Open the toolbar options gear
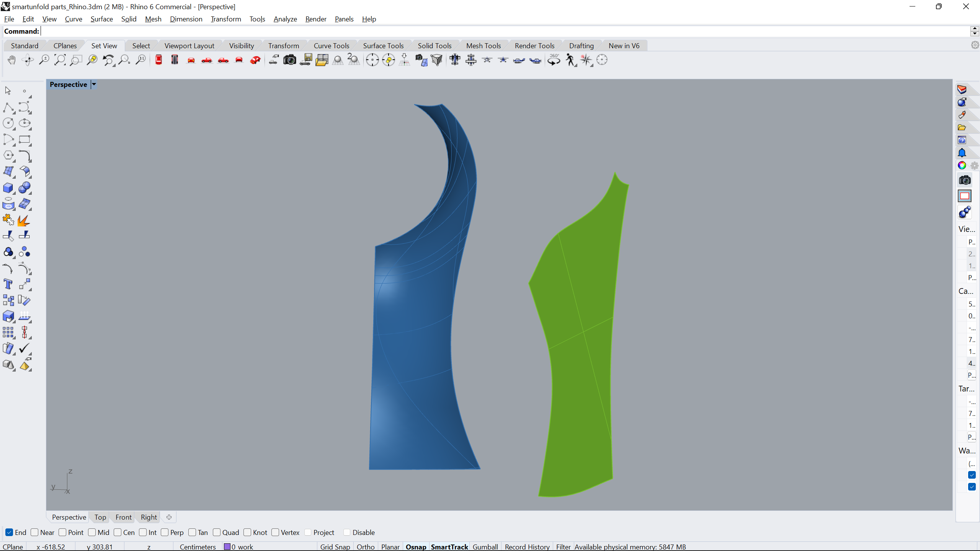This screenshot has width=980, height=551. pos(975,45)
